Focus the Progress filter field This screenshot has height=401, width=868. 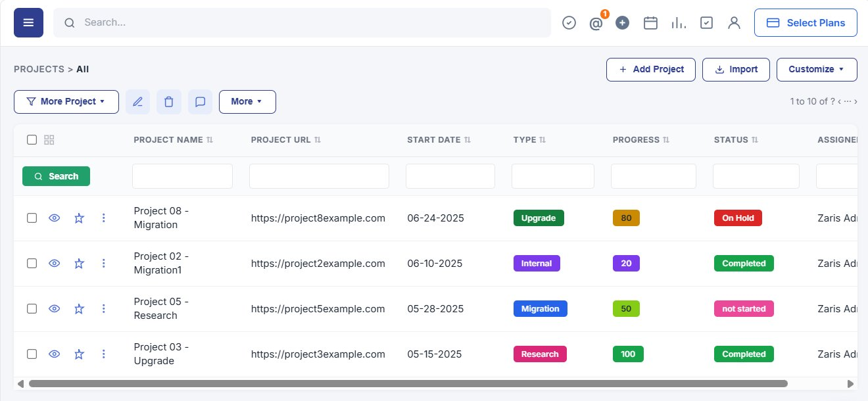click(654, 176)
